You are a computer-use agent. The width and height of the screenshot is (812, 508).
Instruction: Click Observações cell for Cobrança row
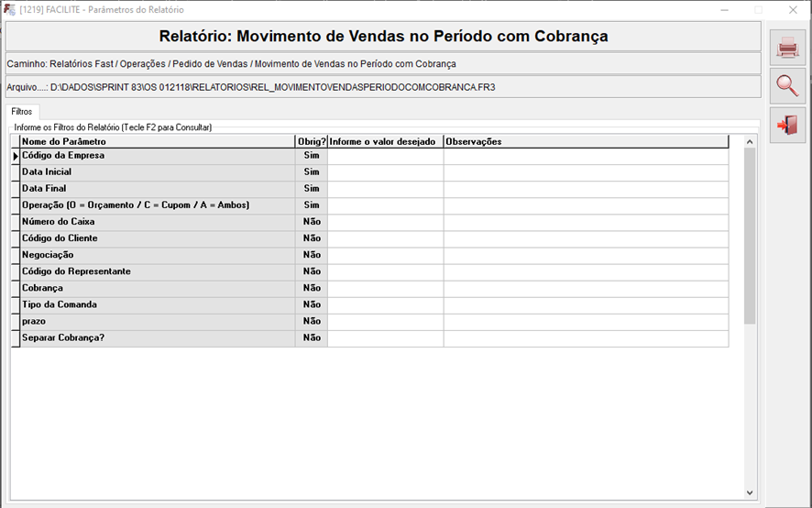tap(586, 289)
